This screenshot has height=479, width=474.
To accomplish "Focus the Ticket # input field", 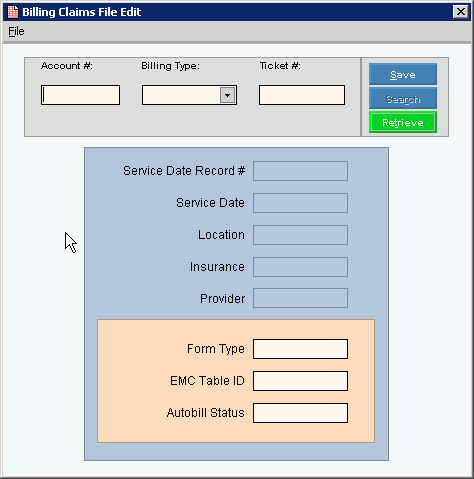I will pyautogui.click(x=302, y=95).
